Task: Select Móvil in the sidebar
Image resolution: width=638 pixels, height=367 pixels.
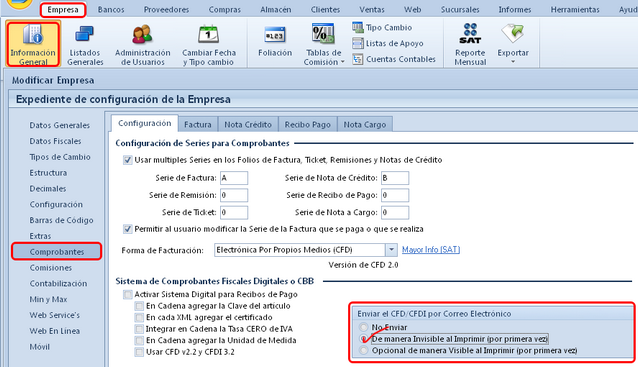Action: pos(39,347)
